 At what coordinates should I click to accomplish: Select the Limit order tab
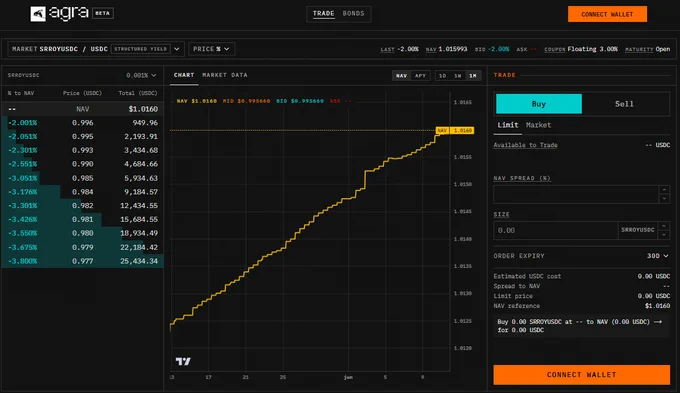[x=508, y=125]
